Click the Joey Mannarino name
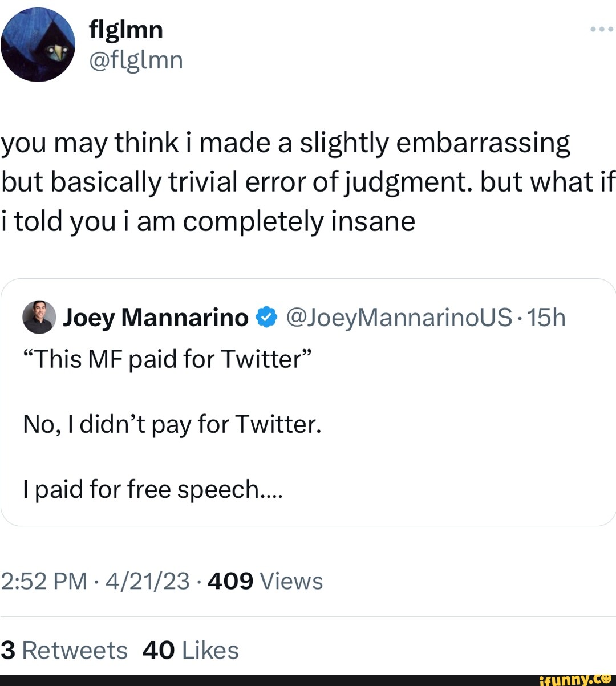616x686 pixels. point(155,318)
